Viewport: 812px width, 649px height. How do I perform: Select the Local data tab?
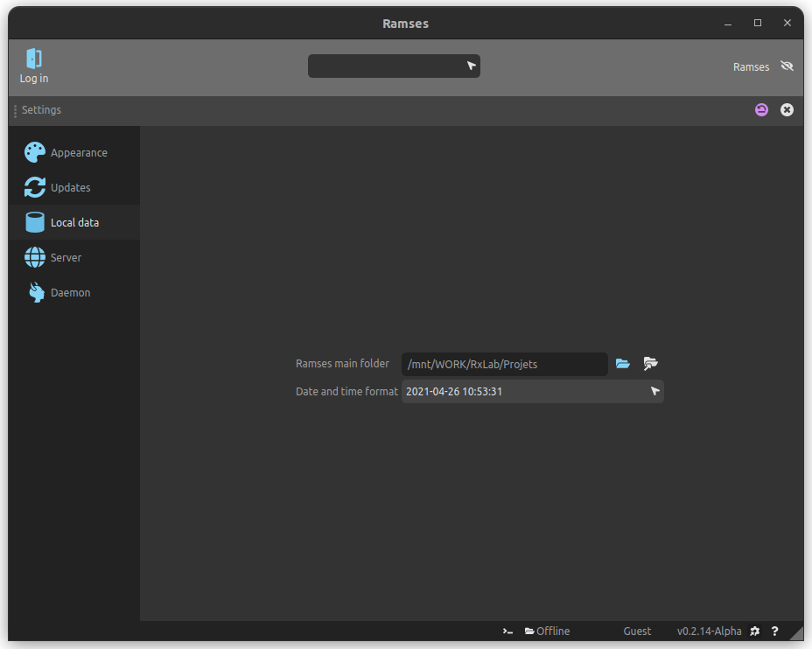coord(74,222)
